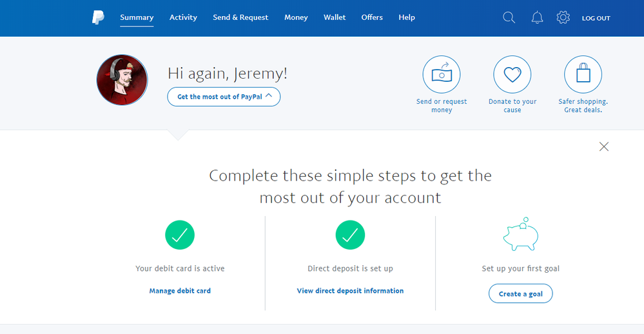Open the search magnifier icon
Screen dimensions: 644x334
[509, 17]
